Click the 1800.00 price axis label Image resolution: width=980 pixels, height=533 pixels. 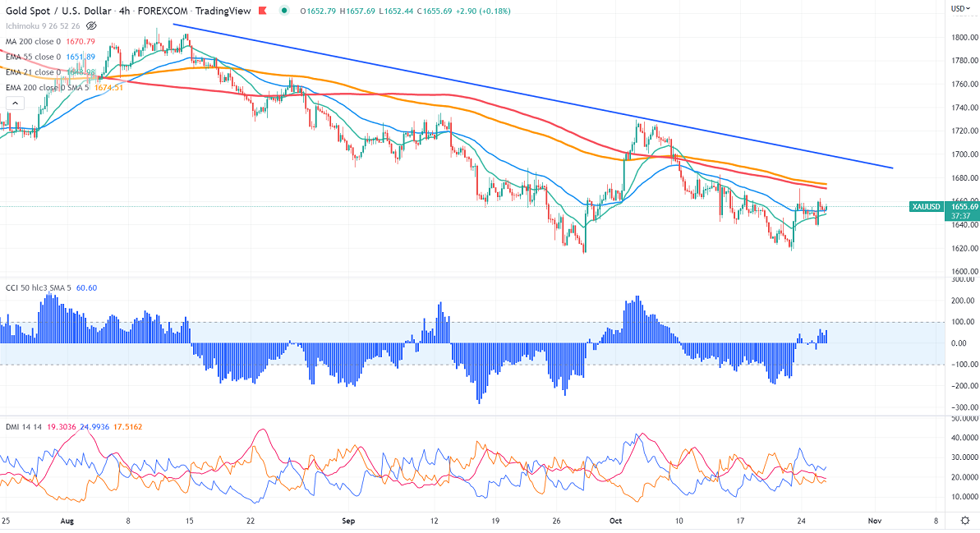pyautogui.click(x=965, y=38)
